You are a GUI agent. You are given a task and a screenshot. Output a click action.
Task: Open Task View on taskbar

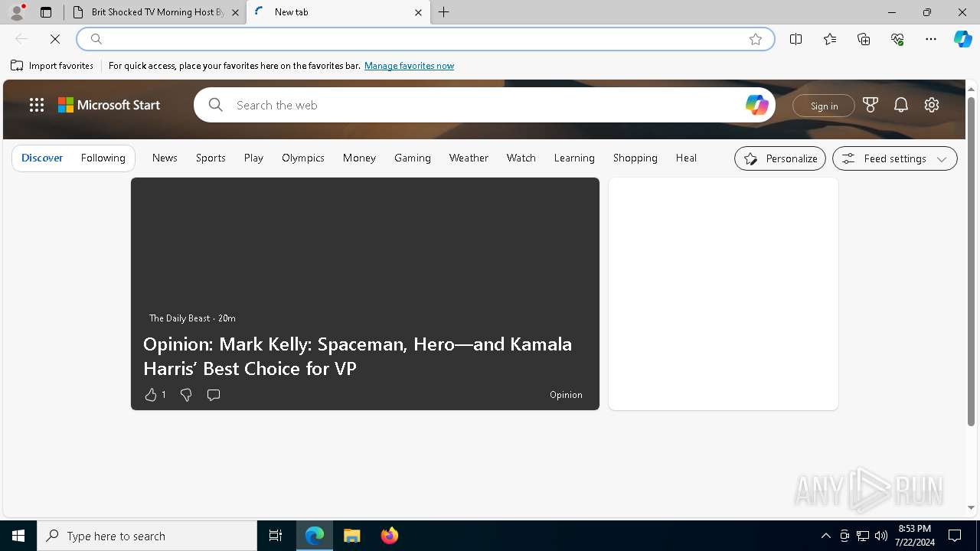pyautogui.click(x=276, y=536)
